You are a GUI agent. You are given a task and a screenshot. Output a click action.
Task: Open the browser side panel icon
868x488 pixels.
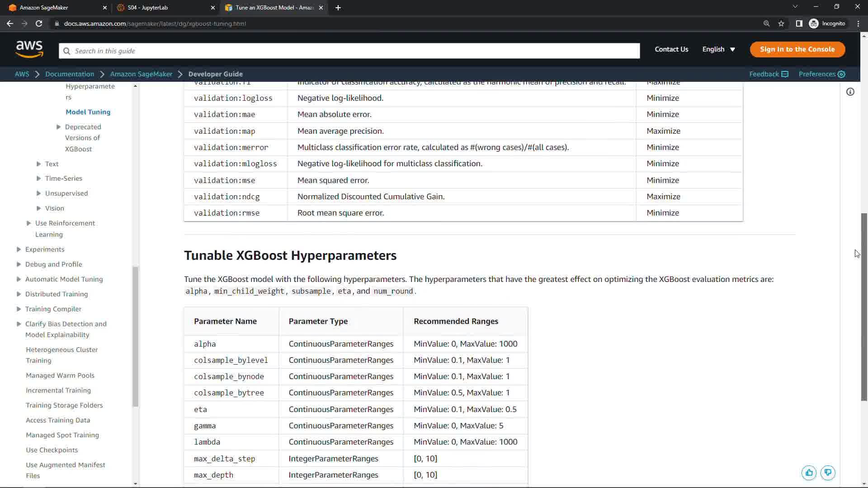[x=799, y=23]
